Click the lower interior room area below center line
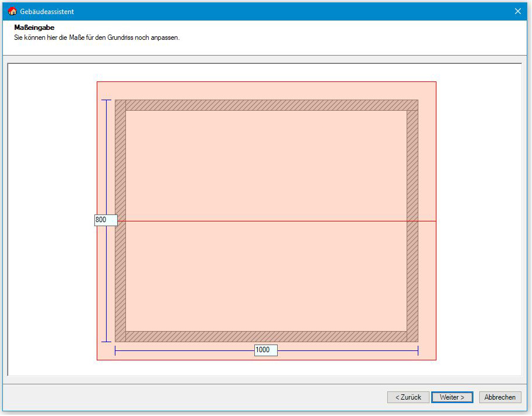This screenshot has height=416, width=532. (267, 275)
